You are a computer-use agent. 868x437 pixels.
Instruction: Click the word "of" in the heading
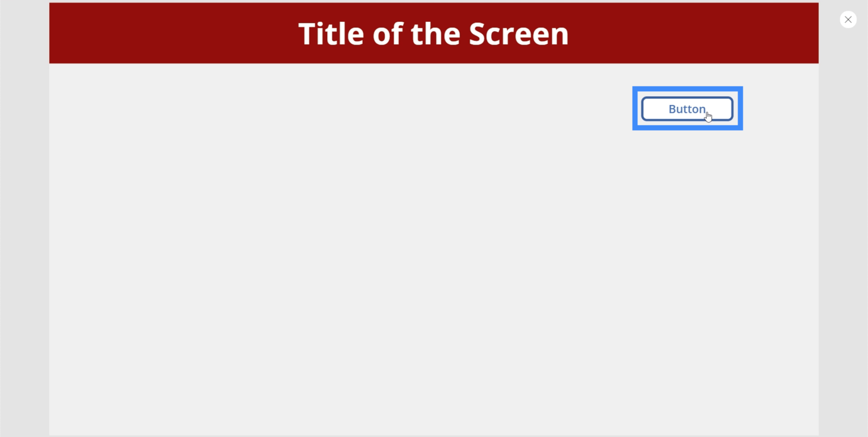(x=387, y=34)
